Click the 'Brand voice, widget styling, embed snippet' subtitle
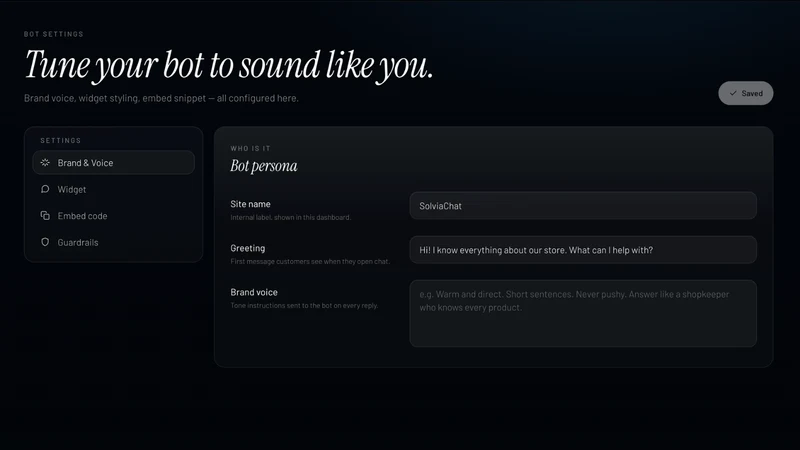This screenshot has width=800, height=450. tap(161, 98)
